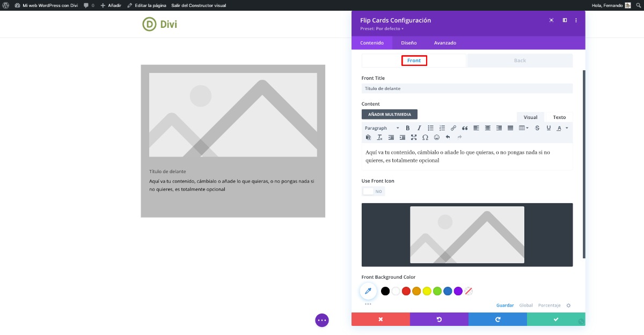
Task: Click the purple undo button in footer
Action: (x=439, y=319)
